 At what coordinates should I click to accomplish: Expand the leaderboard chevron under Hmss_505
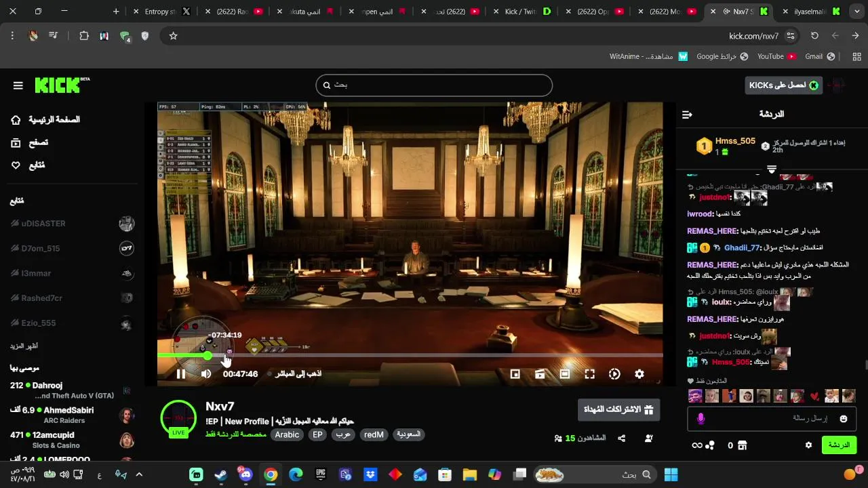coord(772,169)
